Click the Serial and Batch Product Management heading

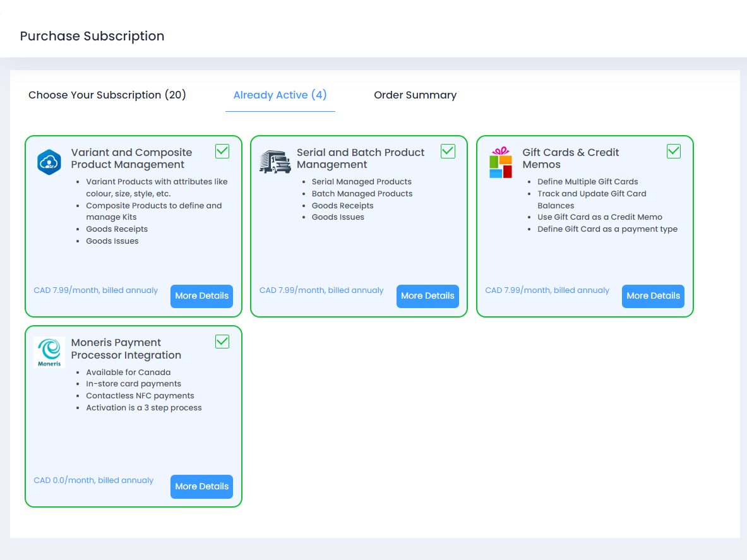(x=361, y=158)
